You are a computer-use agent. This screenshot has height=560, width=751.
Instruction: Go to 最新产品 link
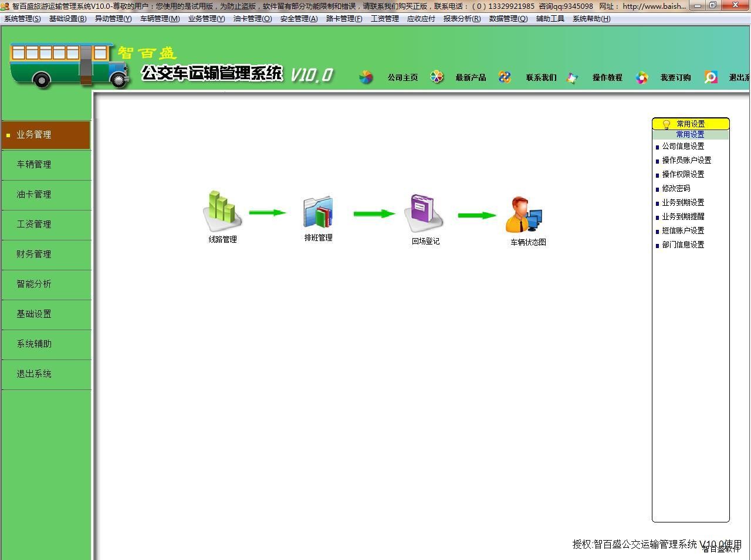coord(471,77)
